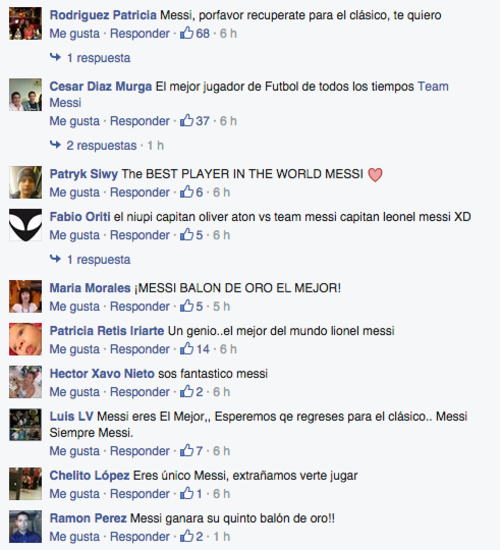Screen dimensions: 500x550
Task: Open Fabio Oriti's alien avatar thumbnail
Action: 25,225
